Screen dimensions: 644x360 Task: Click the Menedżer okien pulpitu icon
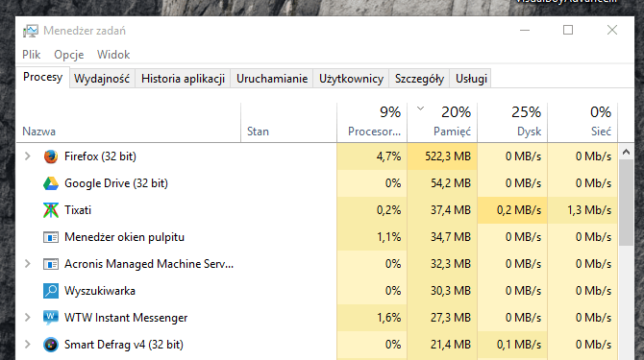click(51, 237)
